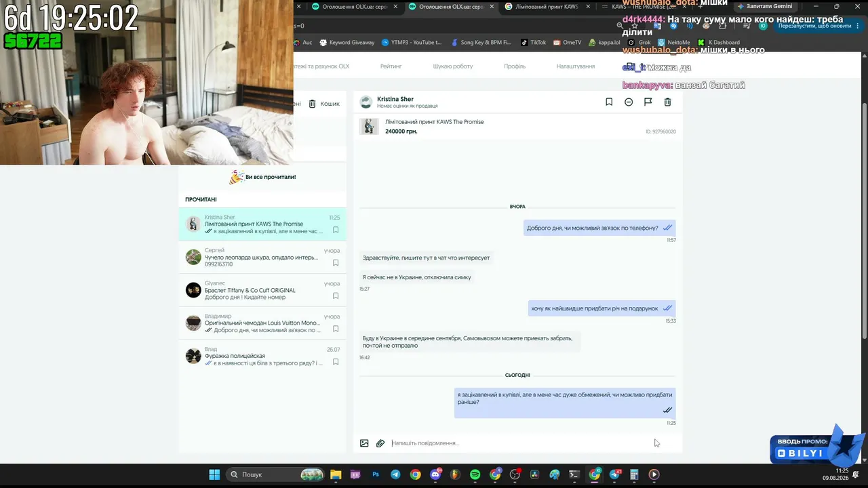Image resolution: width=868 pixels, height=488 pixels.
Task: Go to the Профіль tab
Action: [515, 66]
